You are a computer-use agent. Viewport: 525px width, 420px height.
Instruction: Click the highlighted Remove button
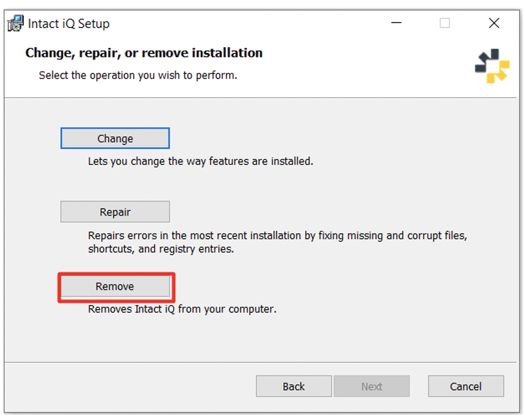[x=115, y=286]
